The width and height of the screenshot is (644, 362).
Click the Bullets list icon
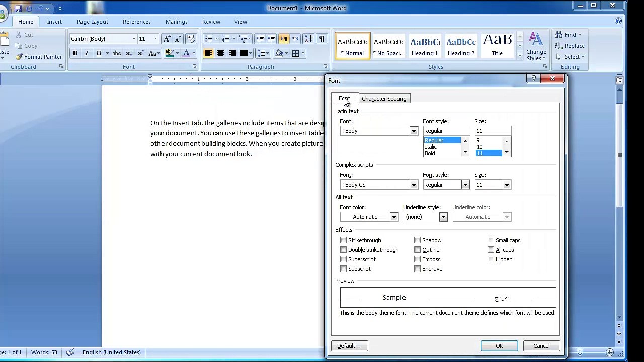(208, 39)
